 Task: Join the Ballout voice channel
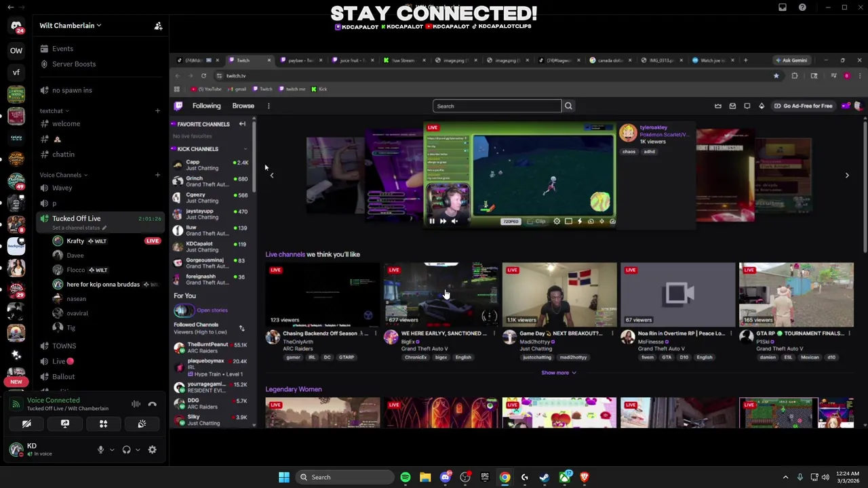pos(63,377)
